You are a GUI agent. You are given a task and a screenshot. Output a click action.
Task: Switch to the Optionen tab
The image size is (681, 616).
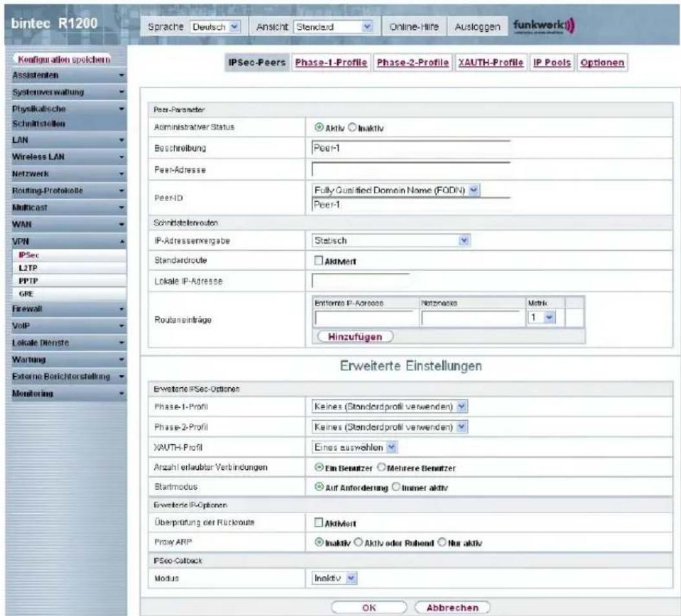click(x=602, y=63)
